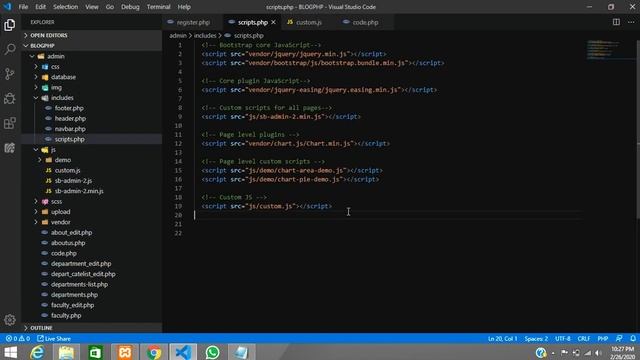Screen dimensions: 640x360
Task: Close the scripts.php tab
Action: coord(273,22)
